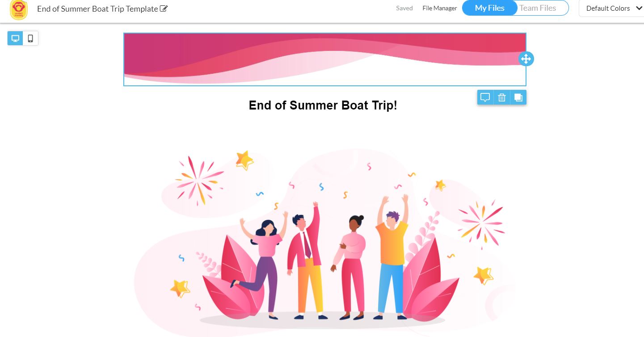Open the File Manager
The height and width of the screenshot is (337, 644).
point(440,8)
